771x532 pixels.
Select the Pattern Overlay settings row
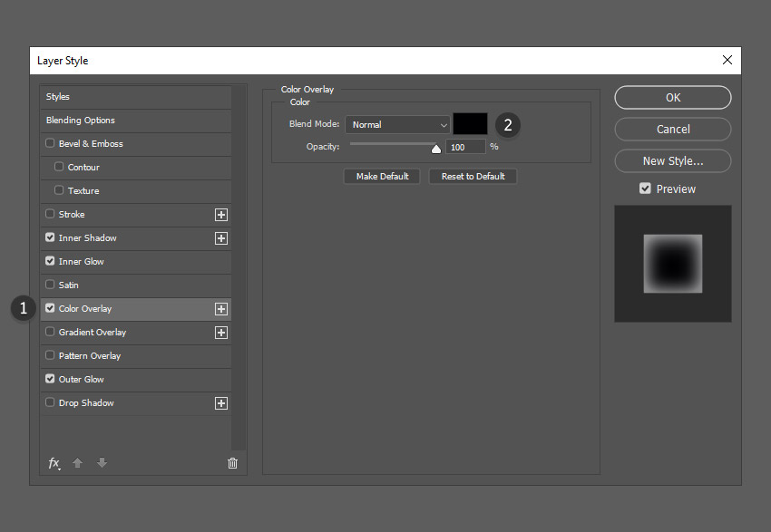tap(136, 356)
